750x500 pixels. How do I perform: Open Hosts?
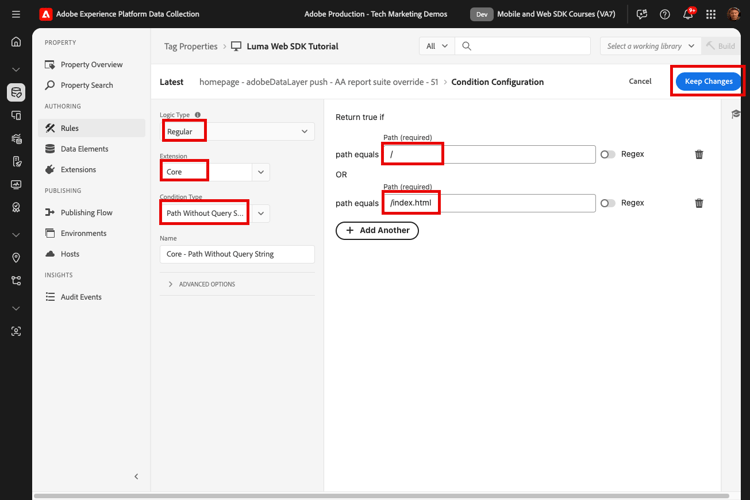click(x=91, y=254)
